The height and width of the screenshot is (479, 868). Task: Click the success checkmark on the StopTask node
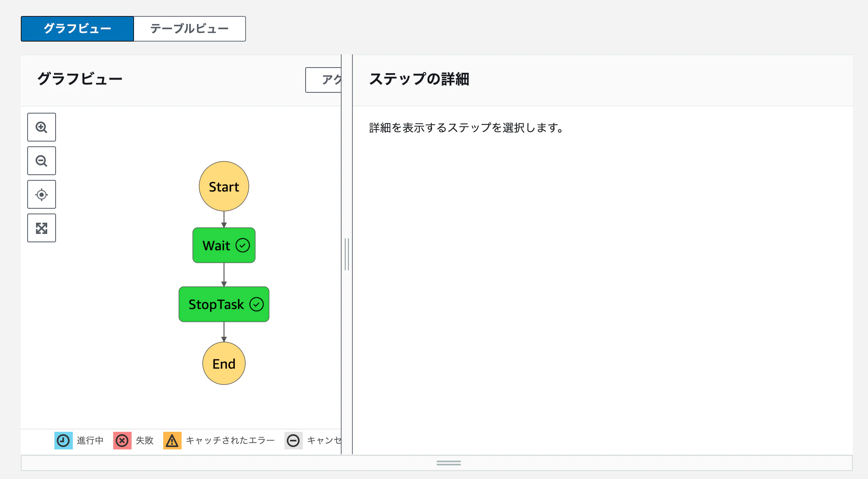256,304
